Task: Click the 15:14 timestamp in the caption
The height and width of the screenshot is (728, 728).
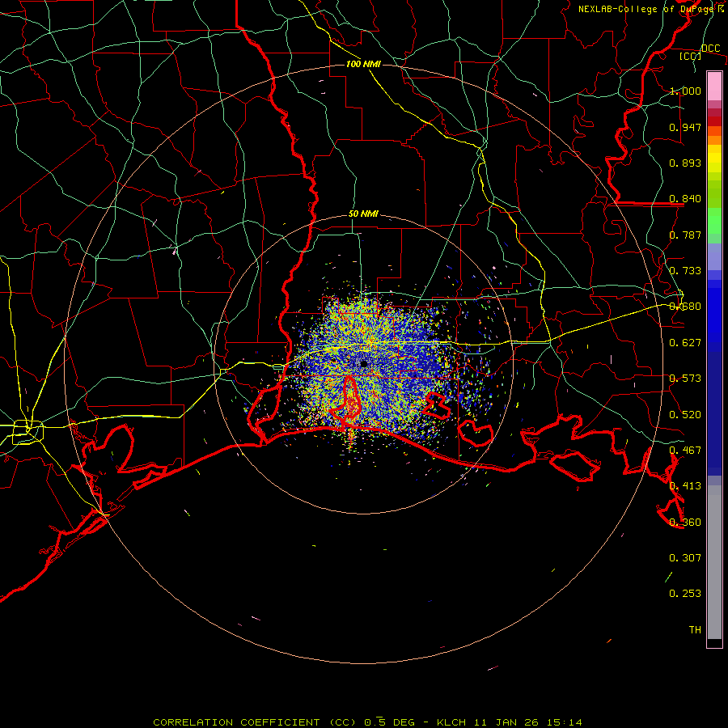Action: coord(564,722)
